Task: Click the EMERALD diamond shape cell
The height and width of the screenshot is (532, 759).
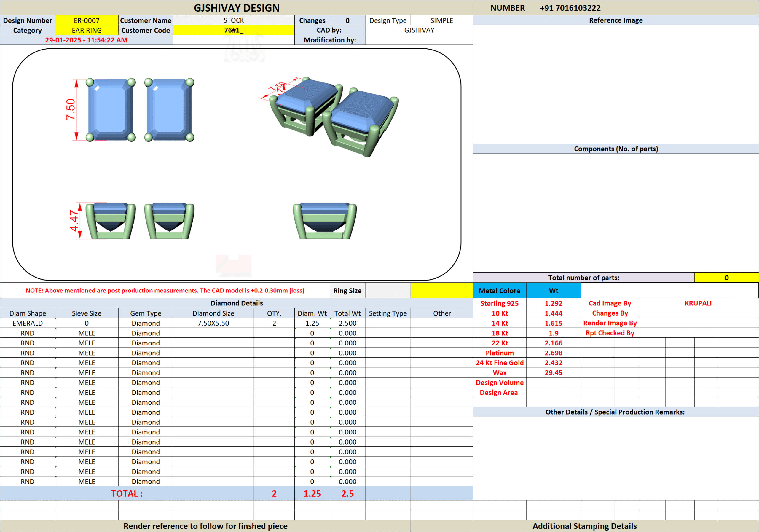Action: point(28,323)
